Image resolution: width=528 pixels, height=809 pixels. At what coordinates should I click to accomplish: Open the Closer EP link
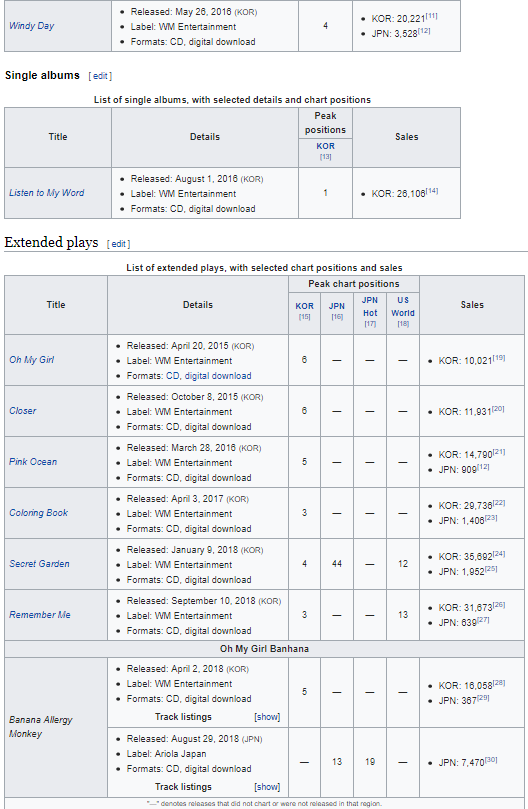(x=23, y=411)
